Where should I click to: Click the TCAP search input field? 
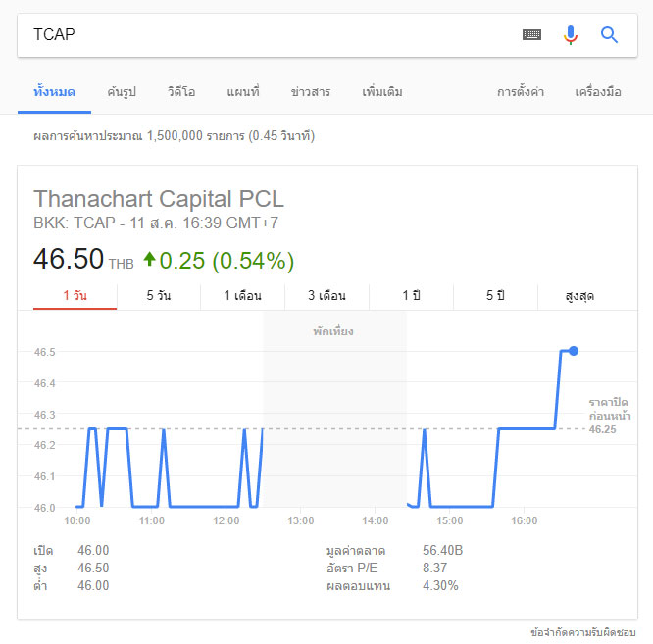265,35
